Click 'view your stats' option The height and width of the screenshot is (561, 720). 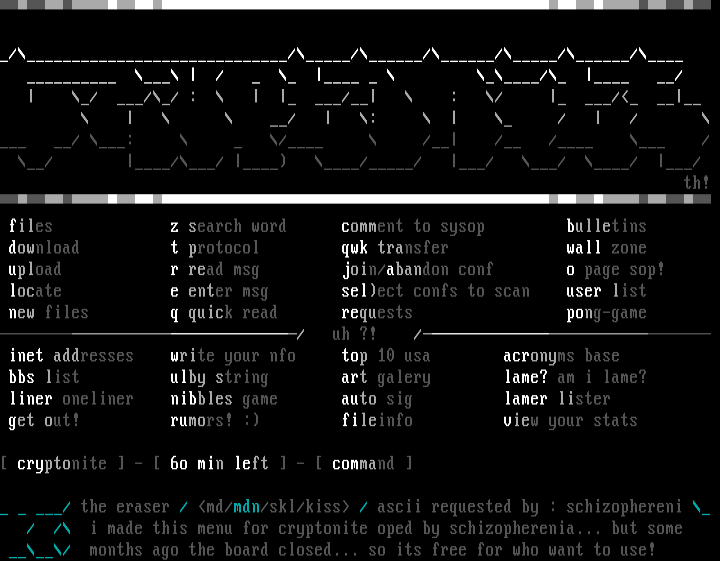[x=570, y=421]
